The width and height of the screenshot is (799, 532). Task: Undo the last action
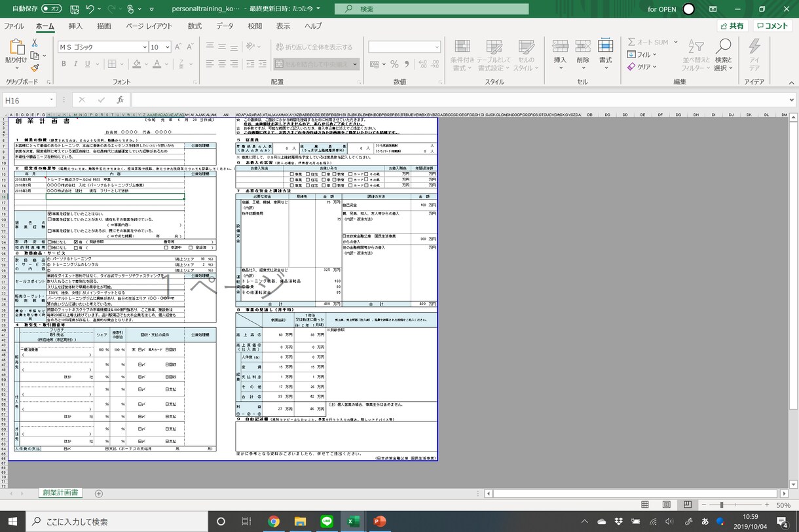pos(90,9)
